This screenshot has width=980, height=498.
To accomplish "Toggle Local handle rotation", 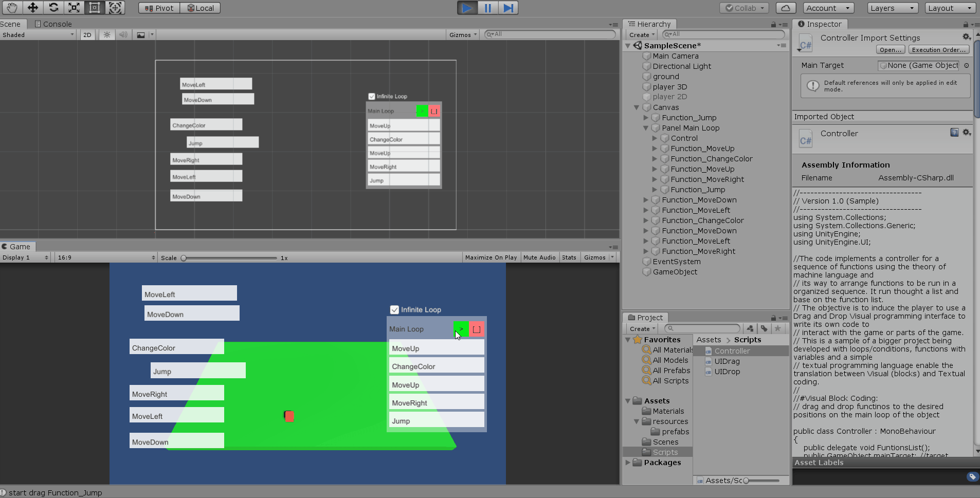I will coord(201,8).
